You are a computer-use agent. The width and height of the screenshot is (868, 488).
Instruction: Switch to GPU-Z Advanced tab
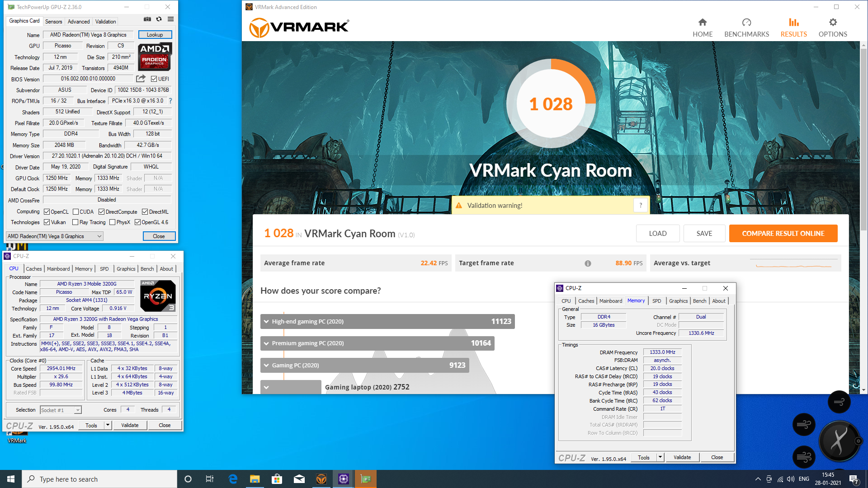click(79, 21)
